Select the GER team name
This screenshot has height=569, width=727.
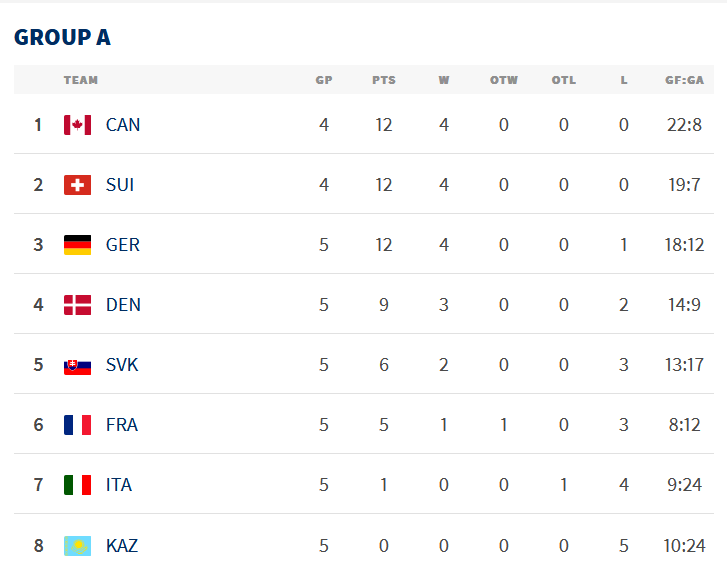coord(123,245)
